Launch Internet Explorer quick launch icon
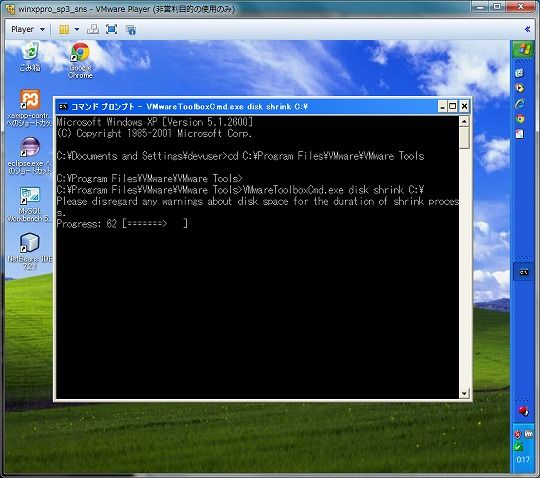 [519, 103]
